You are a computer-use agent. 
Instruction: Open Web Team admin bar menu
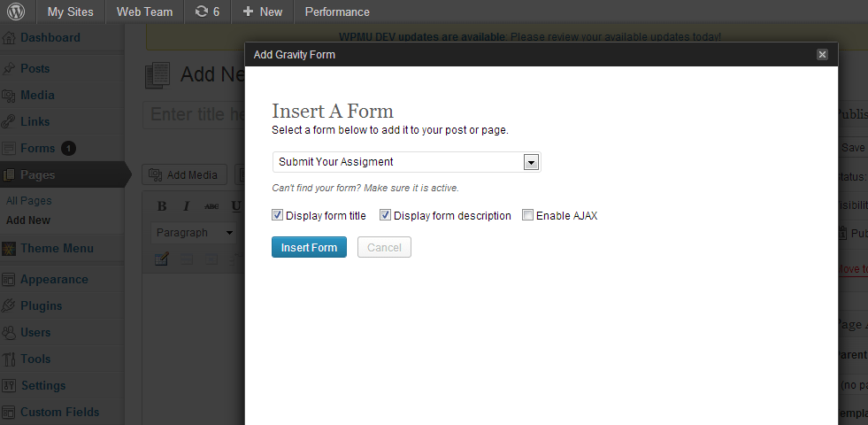click(144, 12)
